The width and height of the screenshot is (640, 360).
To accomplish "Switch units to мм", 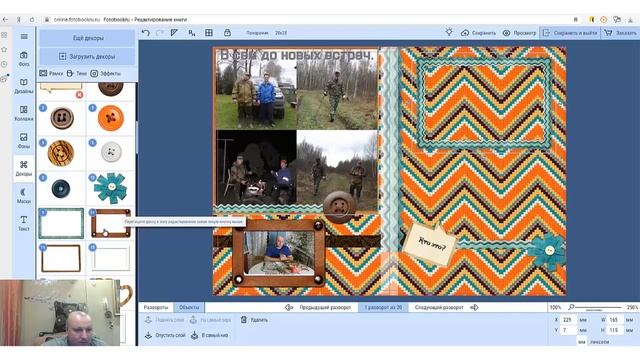I will (582, 342).
